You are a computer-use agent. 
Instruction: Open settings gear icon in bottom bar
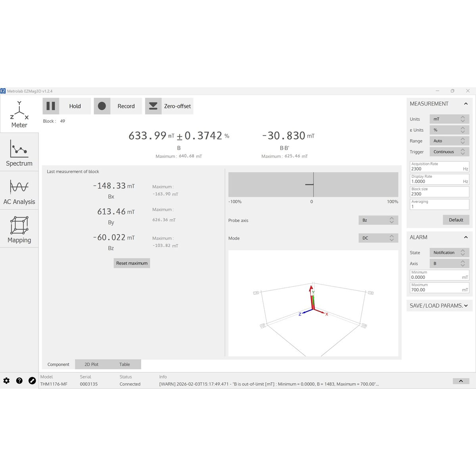(6, 380)
